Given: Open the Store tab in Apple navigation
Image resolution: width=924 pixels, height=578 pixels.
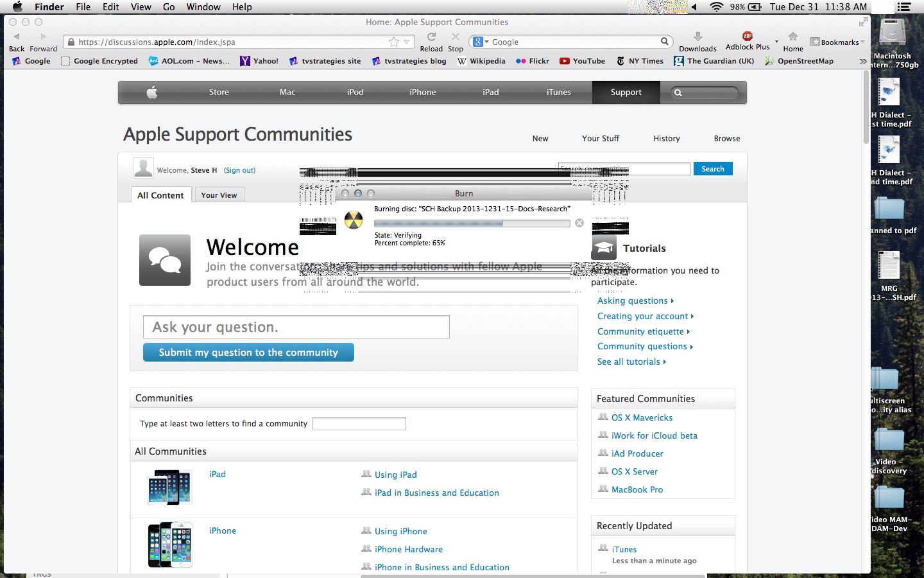Looking at the screenshot, I should [219, 92].
